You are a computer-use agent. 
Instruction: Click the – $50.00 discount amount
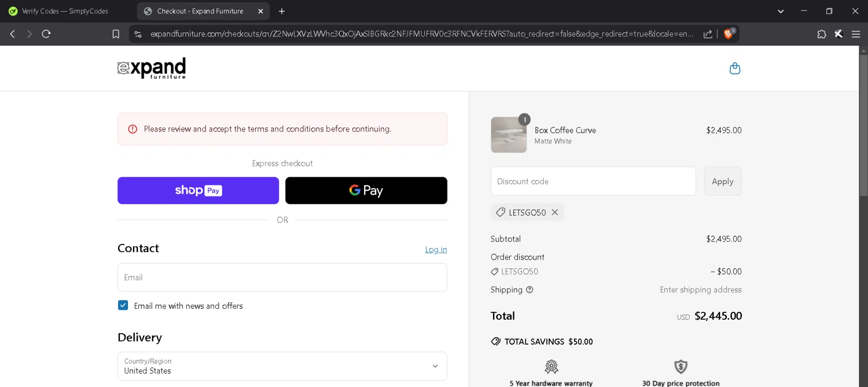pos(726,272)
